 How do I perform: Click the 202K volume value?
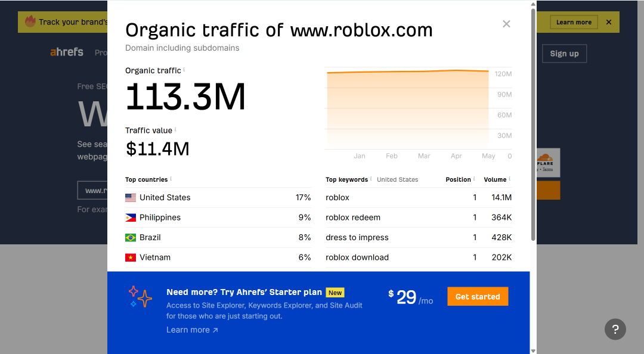click(501, 257)
